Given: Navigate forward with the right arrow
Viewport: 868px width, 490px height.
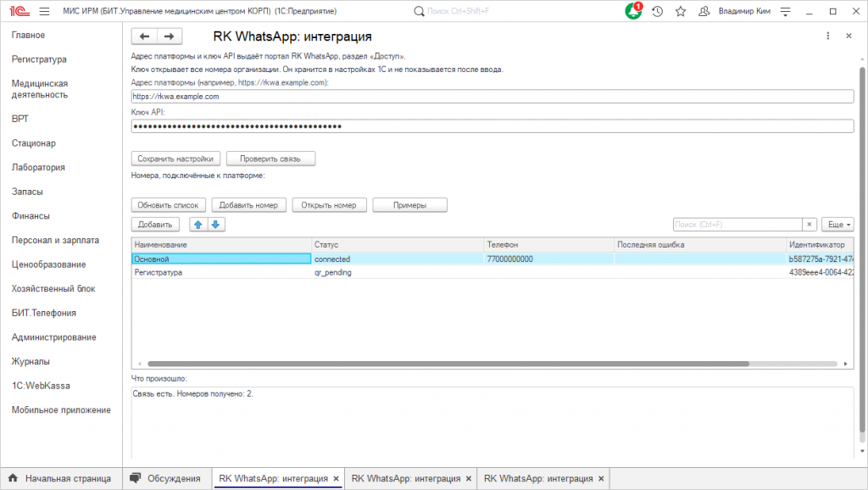Looking at the screenshot, I should click(x=170, y=36).
